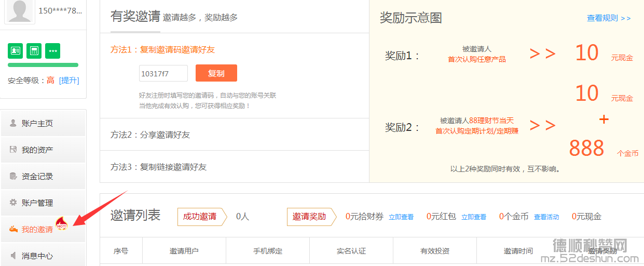The width and height of the screenshot is (644, 266).
Task: Click the green calculator-style security icon
Action: coord(34,51)
